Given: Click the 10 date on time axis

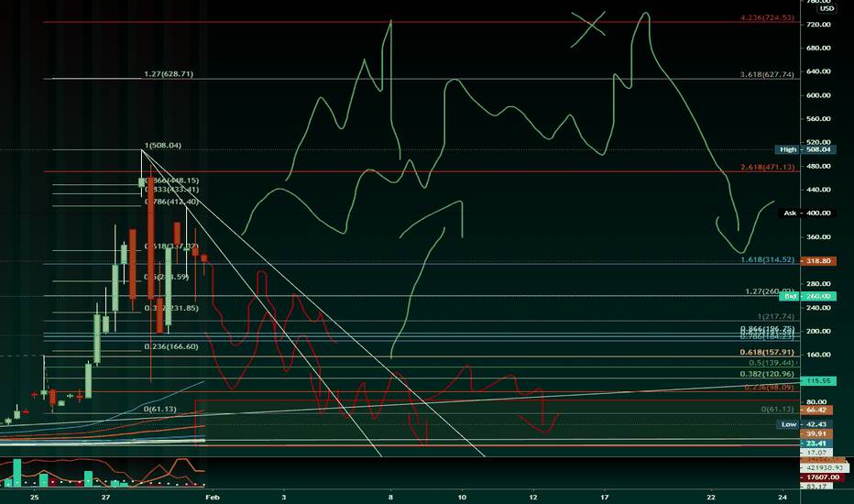Looking at the screenshot, I should pos(462,497).
